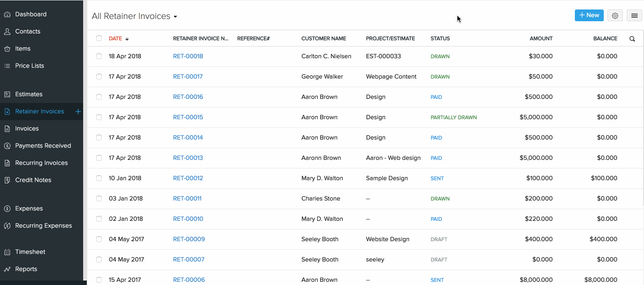The width and height of the screenshot is (644, 285).
Task: Sort by the DATE column header
Action: tap(116, 39)
